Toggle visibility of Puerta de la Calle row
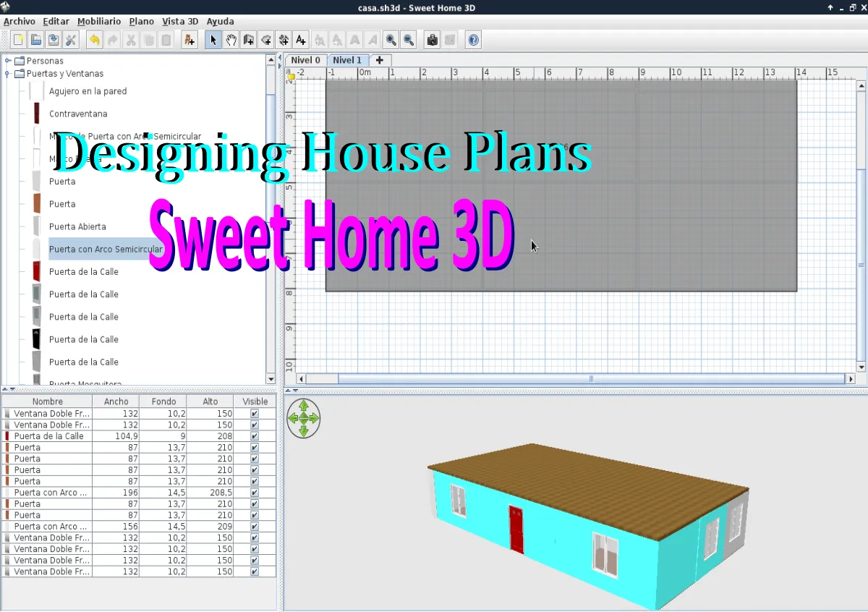 pos(254,436)
